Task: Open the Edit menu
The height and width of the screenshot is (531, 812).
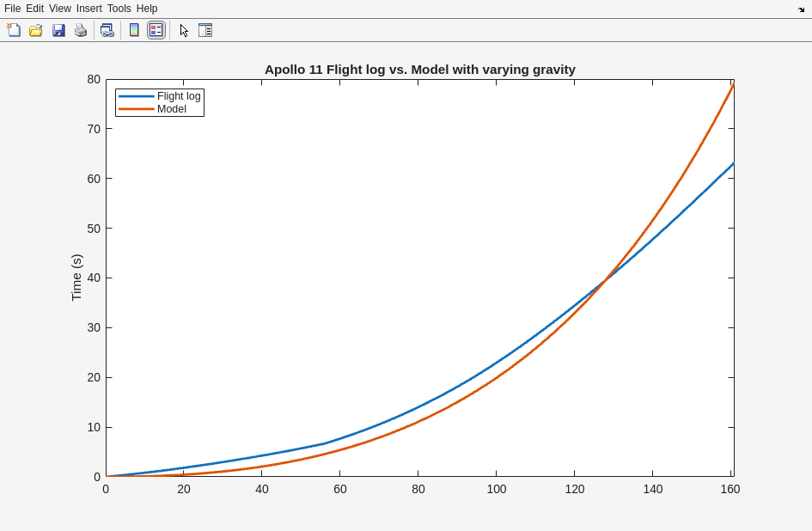Action: (34, 9)
